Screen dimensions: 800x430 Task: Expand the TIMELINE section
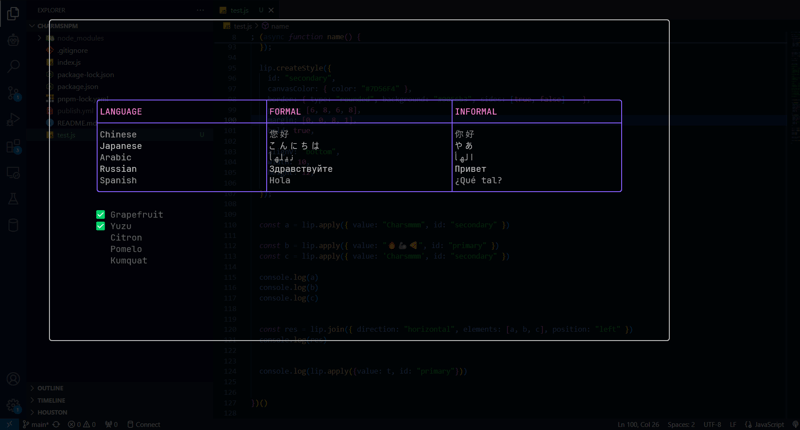51,400
